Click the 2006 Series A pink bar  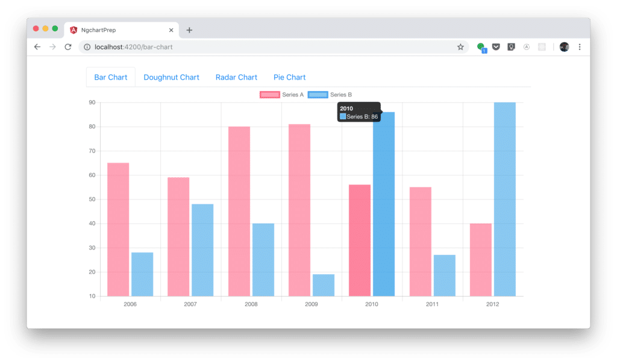[118, 230]
